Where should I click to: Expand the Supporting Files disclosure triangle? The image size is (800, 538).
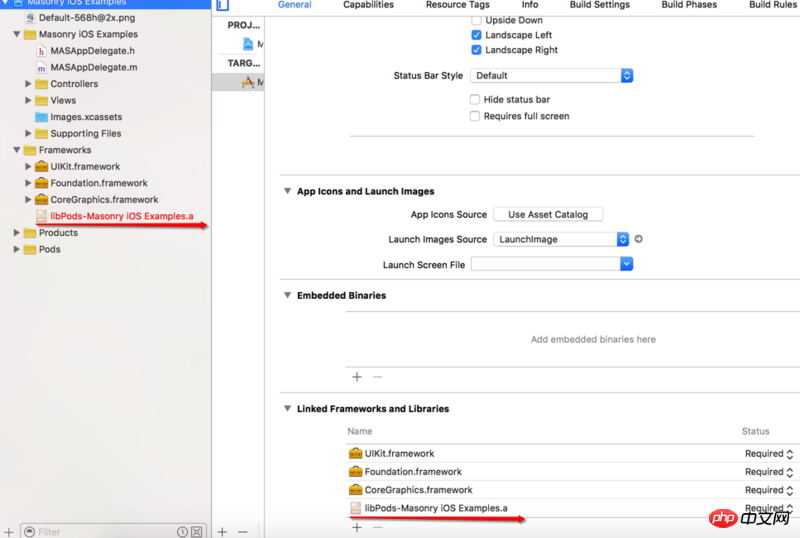click(28, 133)
